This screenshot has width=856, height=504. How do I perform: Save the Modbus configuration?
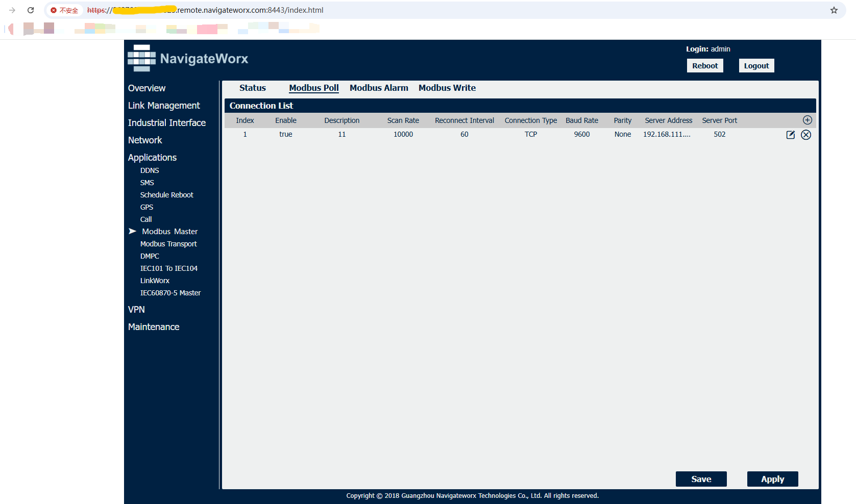pyautogui.click(x=701, y=479)
